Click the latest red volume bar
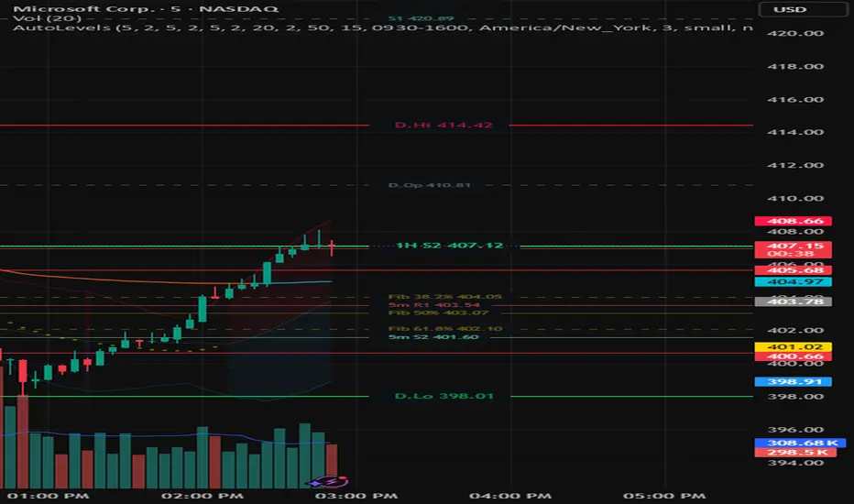Viewport: 854px width, 504px height. 332,466
